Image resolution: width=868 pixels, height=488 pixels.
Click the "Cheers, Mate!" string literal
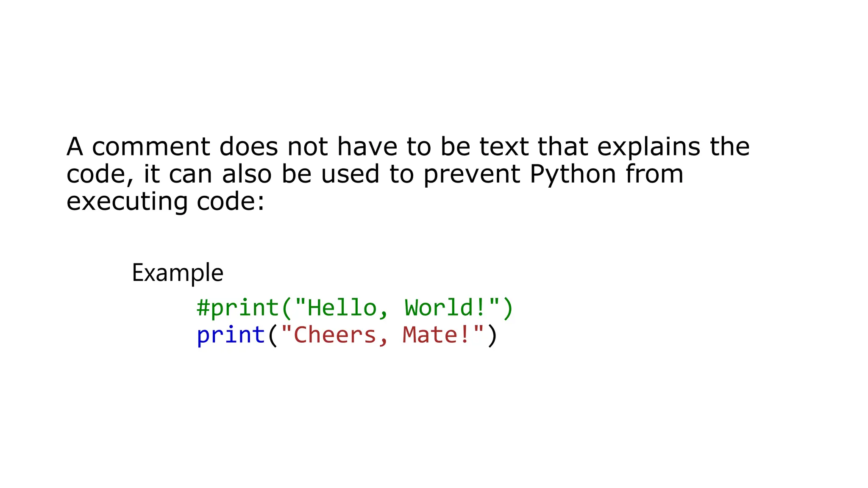382,335
